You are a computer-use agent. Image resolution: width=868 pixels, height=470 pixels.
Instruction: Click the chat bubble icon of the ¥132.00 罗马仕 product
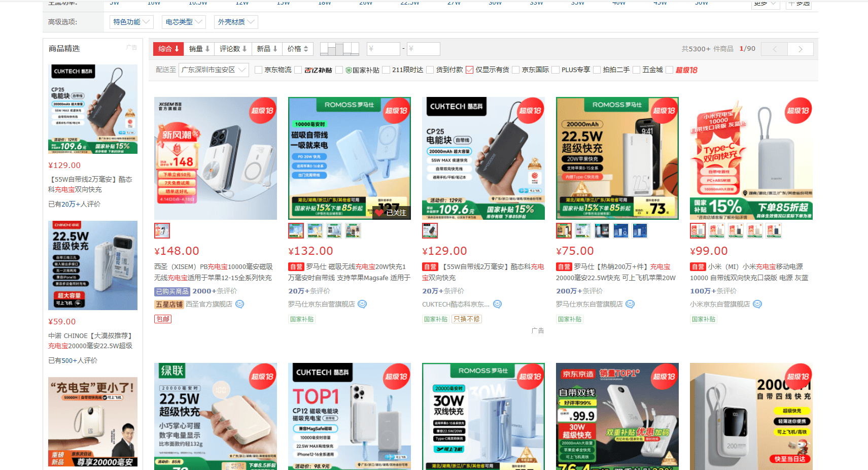(x=362, y=304)
